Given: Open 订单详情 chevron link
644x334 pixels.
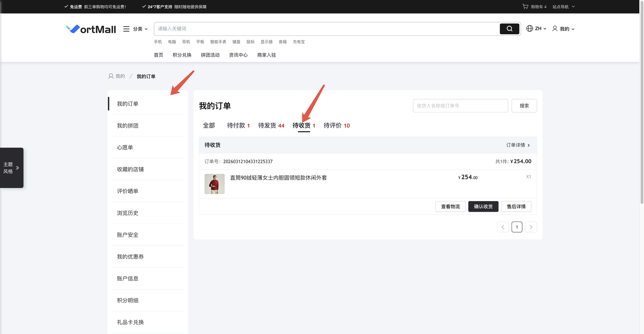Looking at the screenshot, I should coord(518,145).
